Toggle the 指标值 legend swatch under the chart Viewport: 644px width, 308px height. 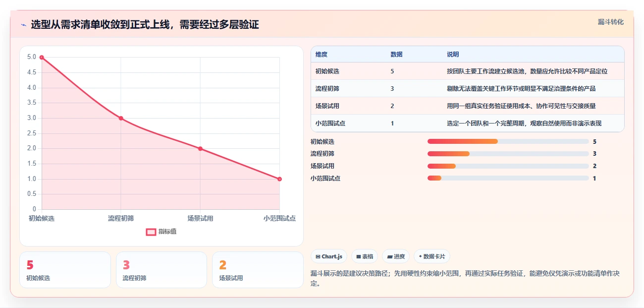click(x=151, y=232)
